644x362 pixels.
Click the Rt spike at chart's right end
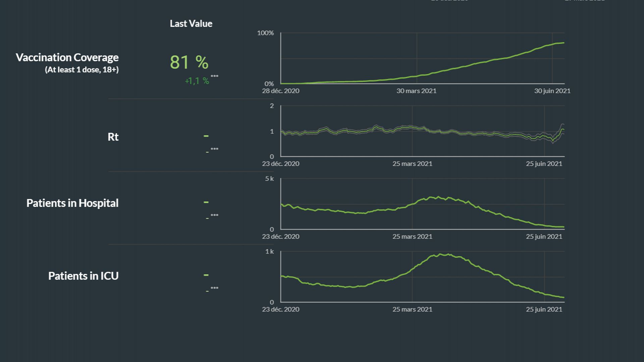point(562,129)
